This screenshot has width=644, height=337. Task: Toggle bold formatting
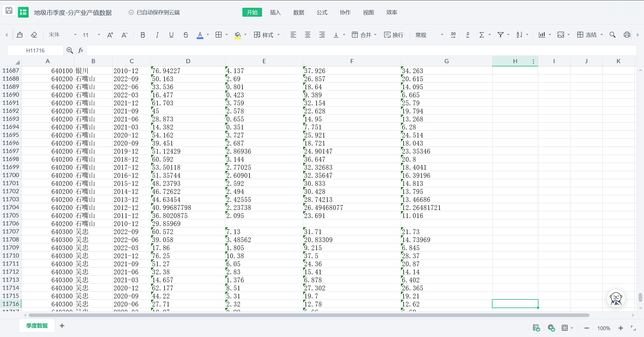click(143, 35)
